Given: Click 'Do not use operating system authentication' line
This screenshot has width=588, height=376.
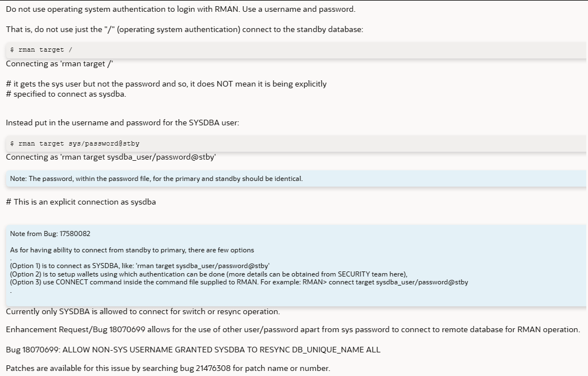Looking at the screenshot, I should click(181, 9).
